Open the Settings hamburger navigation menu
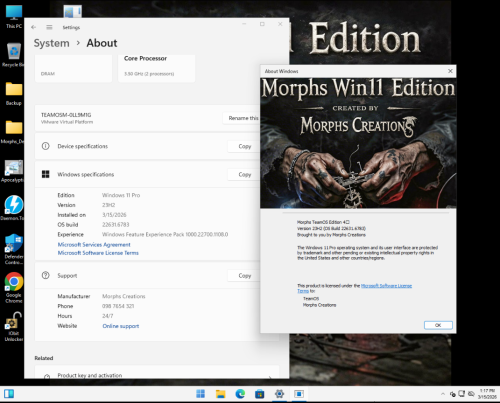This screenshot has height=403, width=500. [49, 27]
